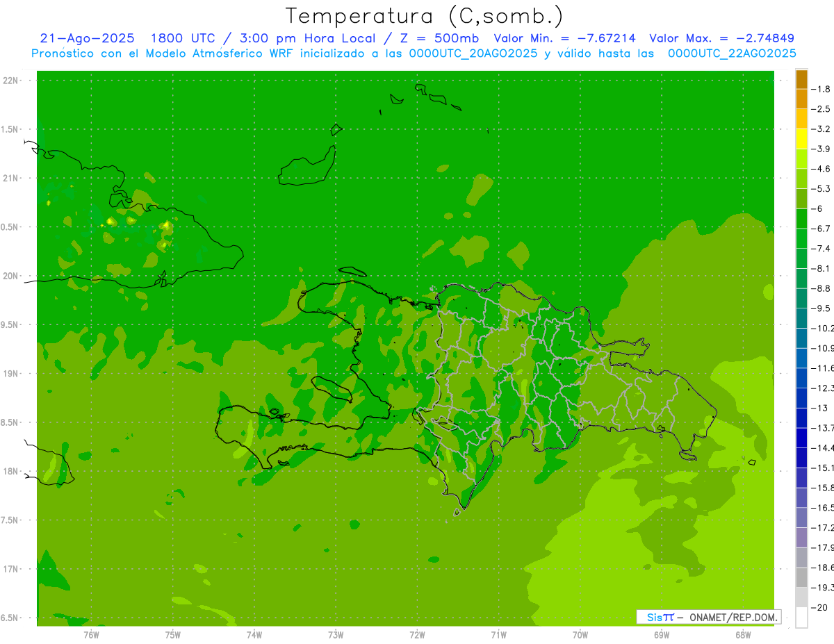Click the '21-Ago-2025' date text
This screenshot has height=644, width=834.
tap(88, 38)
